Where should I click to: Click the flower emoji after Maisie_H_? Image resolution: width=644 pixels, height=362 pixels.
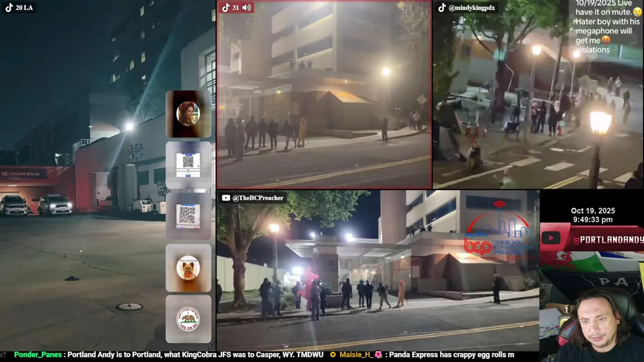tap(378, 354)
